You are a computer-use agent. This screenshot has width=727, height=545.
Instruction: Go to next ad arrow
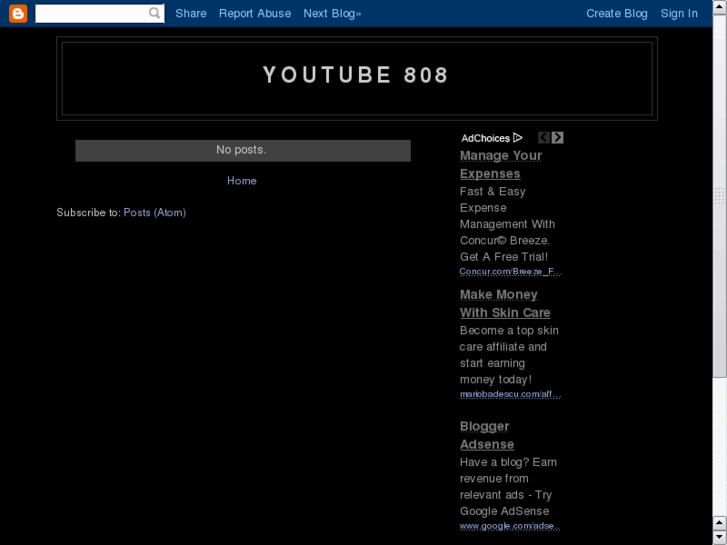coord(558,138)
